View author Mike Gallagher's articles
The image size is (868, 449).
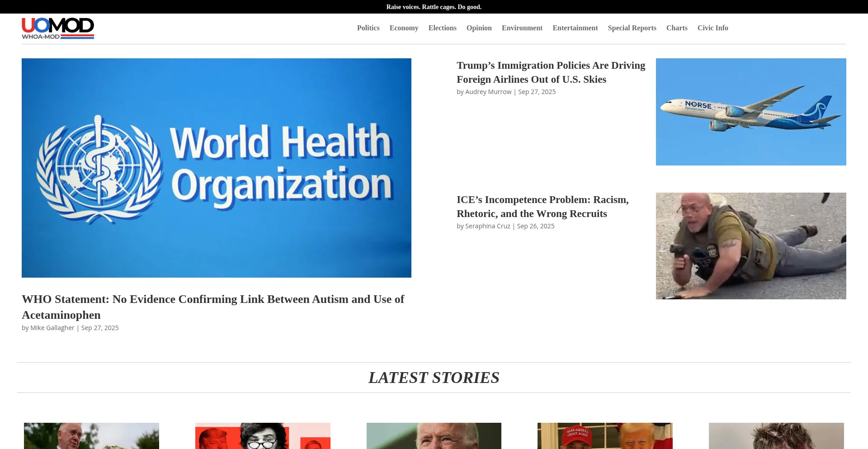tap(52, 328)
